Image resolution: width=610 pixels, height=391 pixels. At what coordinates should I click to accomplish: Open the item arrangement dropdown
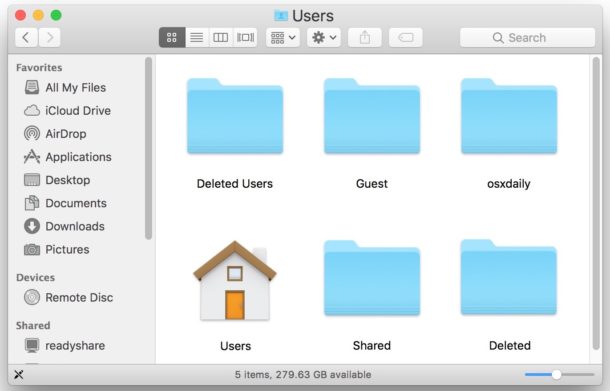click(x=283, y=37)
